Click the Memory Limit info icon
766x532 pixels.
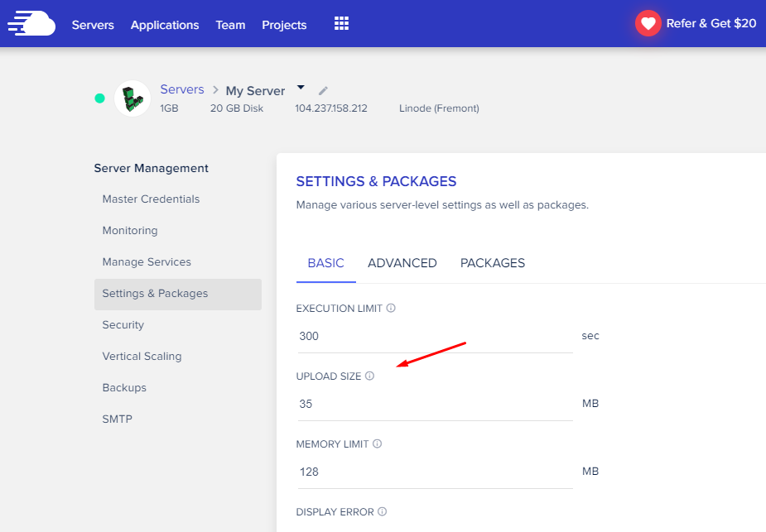point(377,443)
